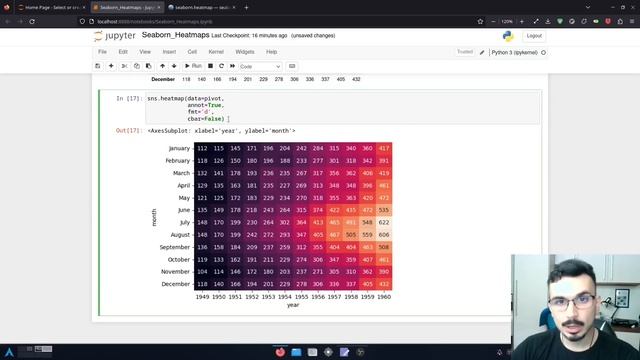Cut the selected cell with scissors
640x360 pixels.
[124, 66]
